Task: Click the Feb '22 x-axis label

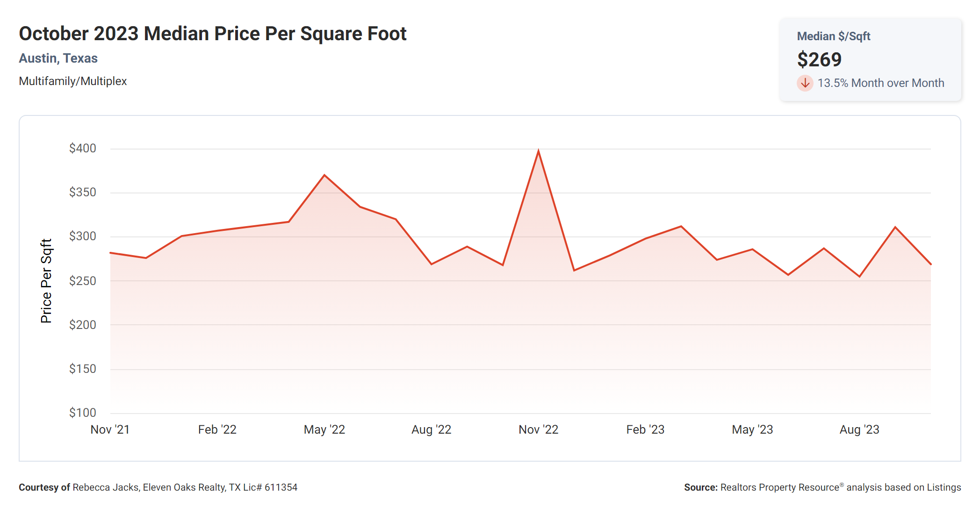Action: coord(217,429)
